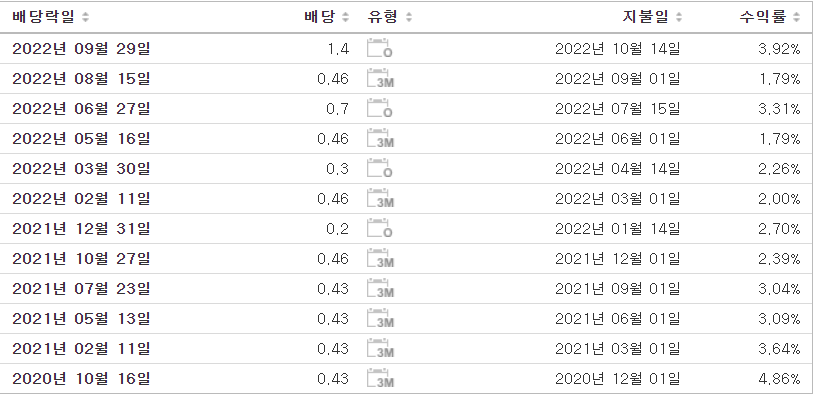Viewport: 814px width, 395px height.
Task: Click payment date 2022년 01월 14일
Action: click(x=618, y=229)
